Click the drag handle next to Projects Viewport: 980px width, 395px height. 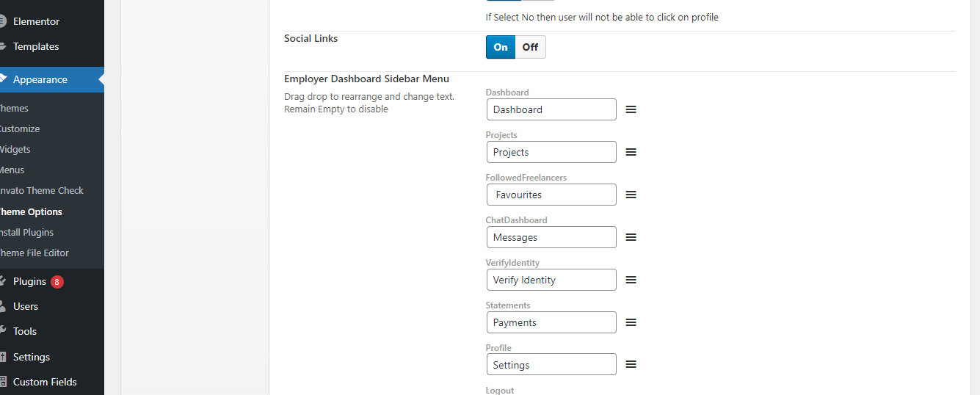[x=631, y=152]
